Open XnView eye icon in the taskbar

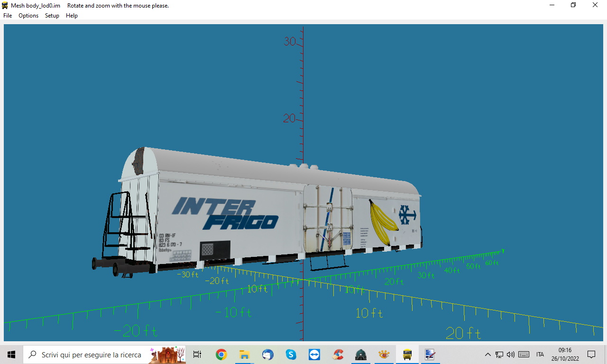(384, 355)
